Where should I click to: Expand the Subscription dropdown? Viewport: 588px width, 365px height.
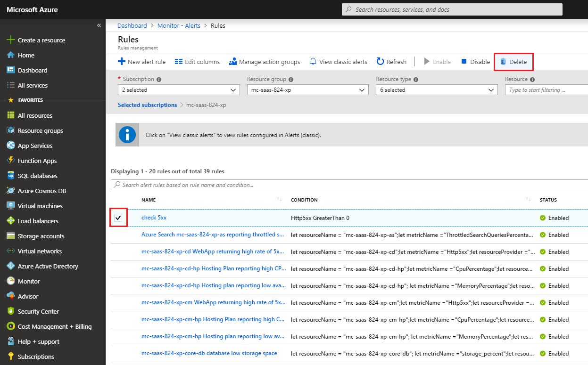(179, 90)
